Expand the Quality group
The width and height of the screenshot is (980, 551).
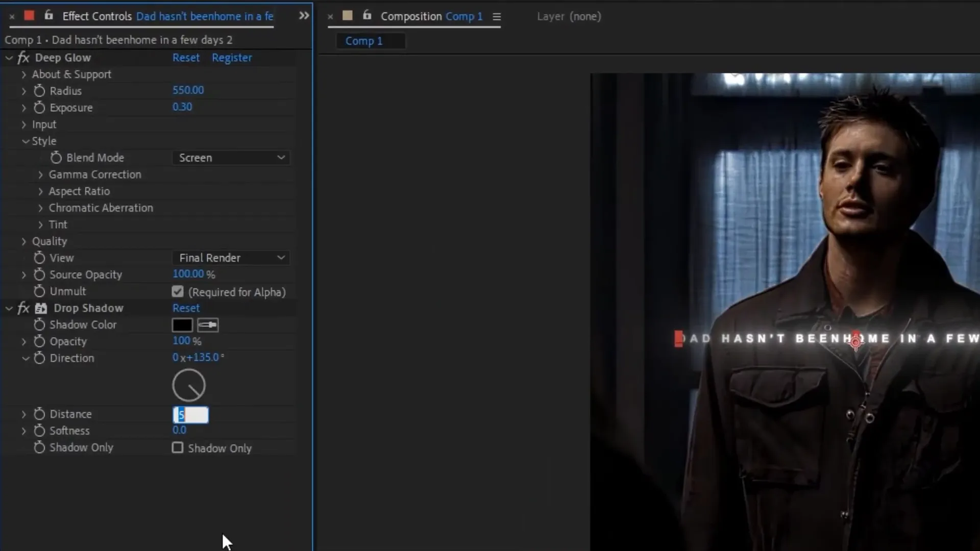[23, 241]
